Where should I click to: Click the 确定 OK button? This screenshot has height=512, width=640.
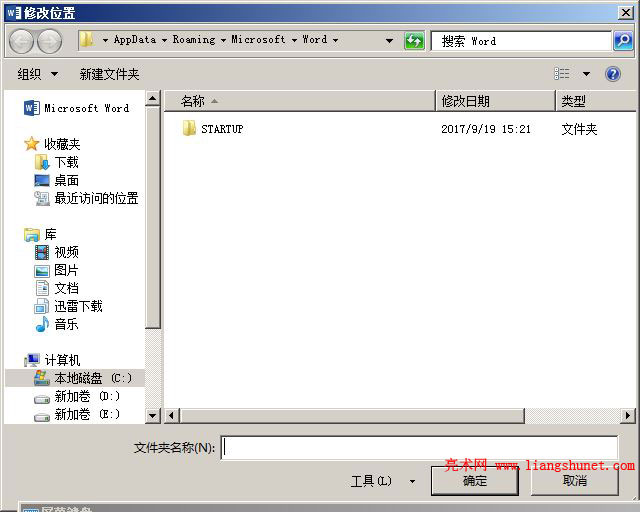click(475, 481)
